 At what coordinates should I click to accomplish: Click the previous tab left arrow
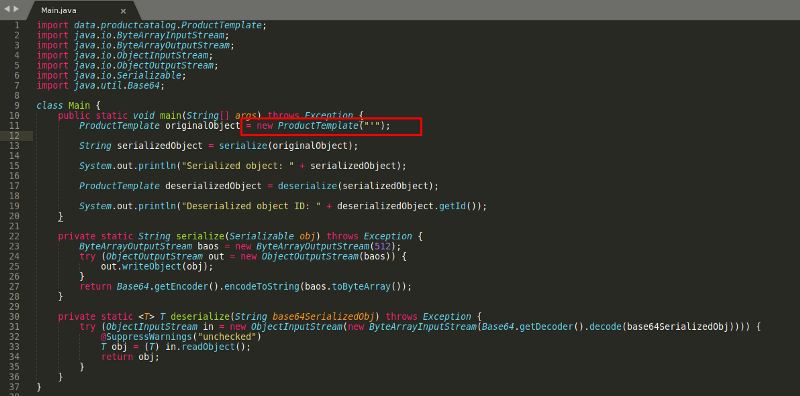[x=7, y=9]
